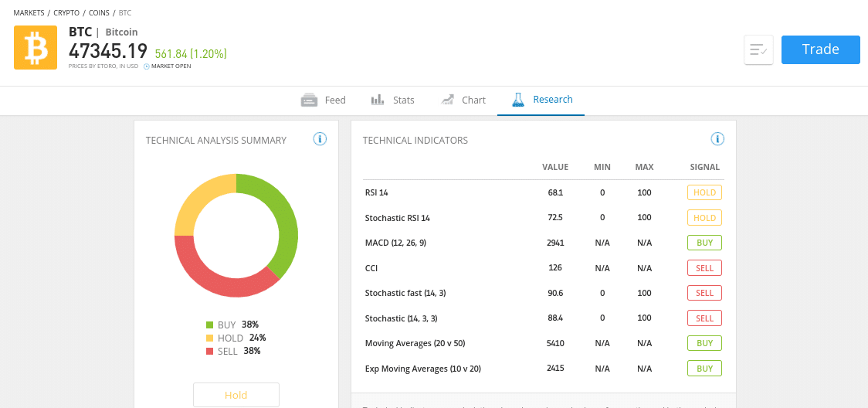Click the Stochastic RSI 14 label
The width and height of the screenshot is (868, 408).
(x=398, y=218)
